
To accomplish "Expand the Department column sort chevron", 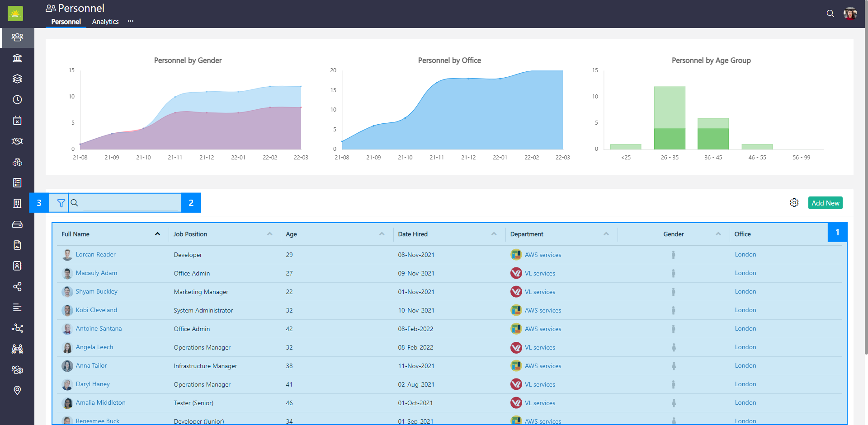I will pyautogui.click(x=606, y=234).
